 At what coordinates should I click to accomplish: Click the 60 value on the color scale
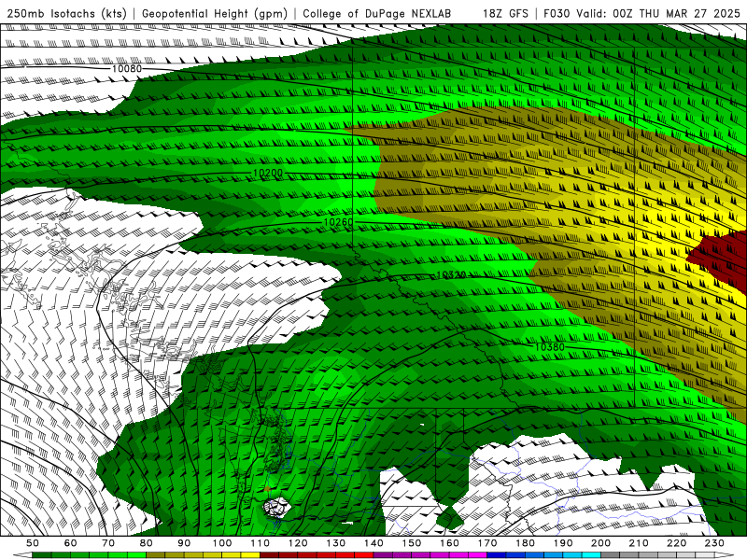(71, 543)
